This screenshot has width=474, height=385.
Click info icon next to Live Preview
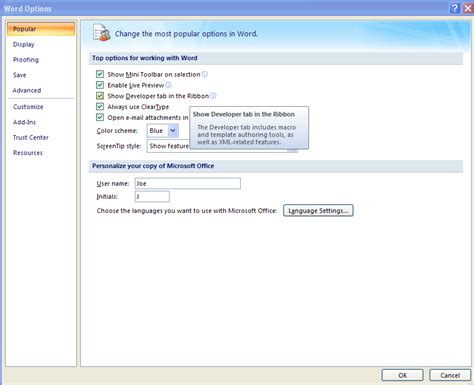click(x=168, y=85)
